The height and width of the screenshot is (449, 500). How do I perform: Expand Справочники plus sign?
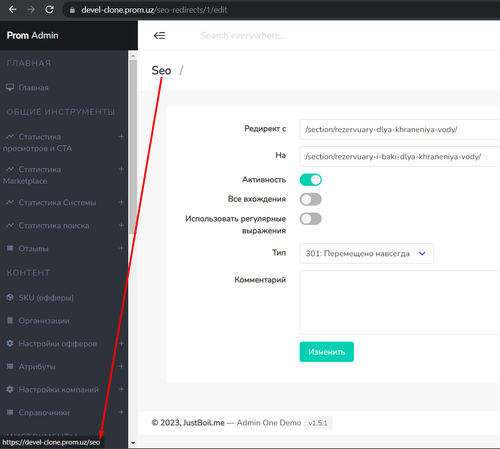pos(121,412)
